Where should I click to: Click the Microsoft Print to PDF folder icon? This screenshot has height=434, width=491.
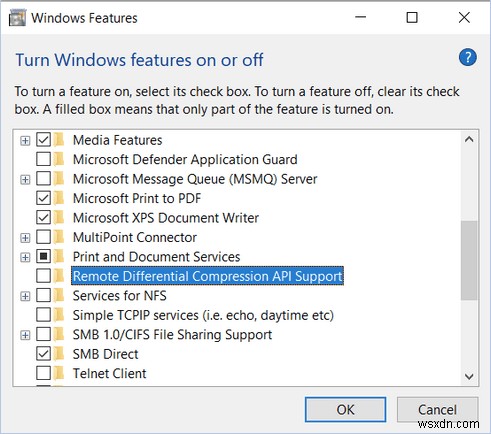[59, 198]
